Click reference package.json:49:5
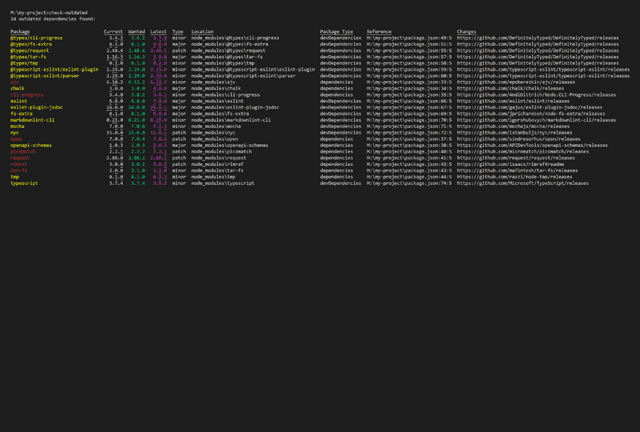The image size is (640, 432). pyautogui.click(x=409, y=38)
